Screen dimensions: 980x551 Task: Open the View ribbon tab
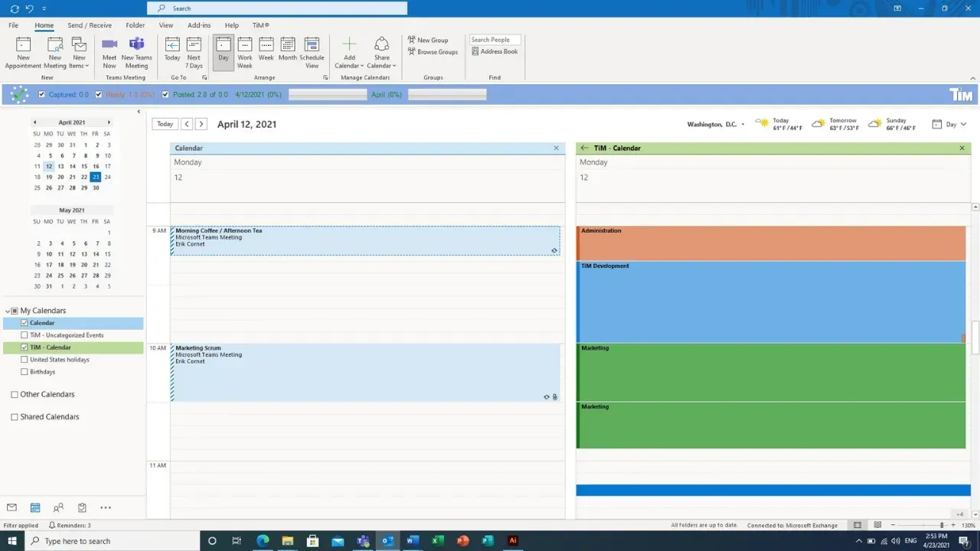(x=165, y=25)
